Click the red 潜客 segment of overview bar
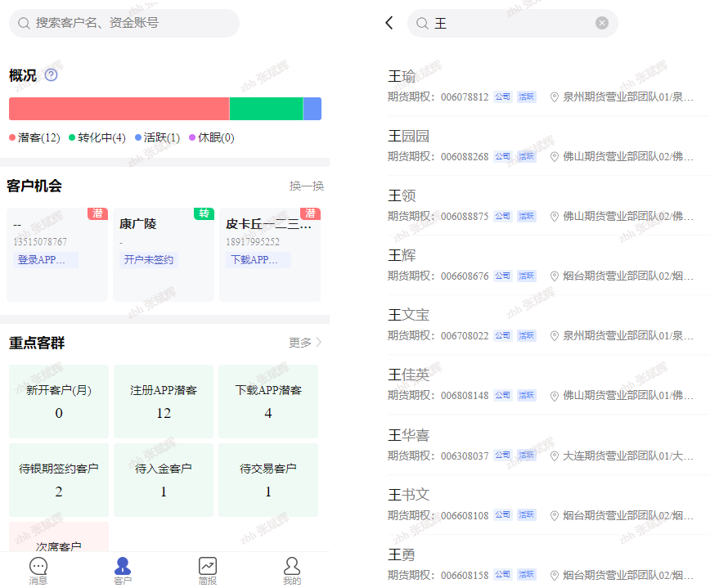710x588 pixels. tap(119, 109)
